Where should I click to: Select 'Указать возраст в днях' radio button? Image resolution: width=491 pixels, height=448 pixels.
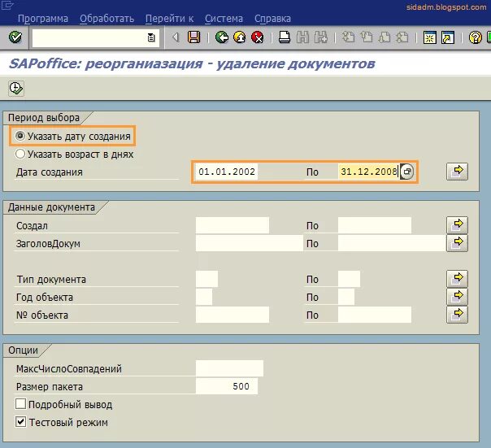(x=20, y=154)
